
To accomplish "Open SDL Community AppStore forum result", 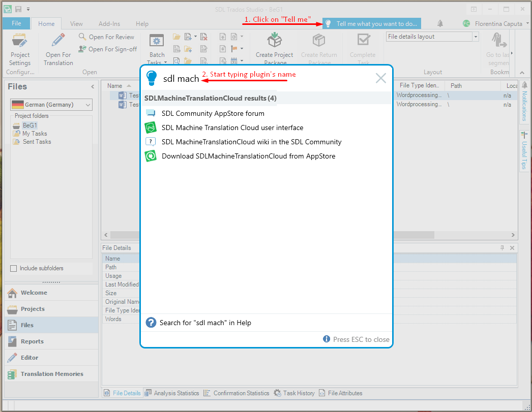I will point(213,113).
